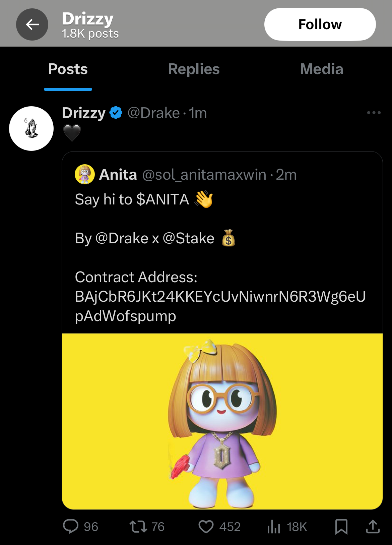Go back using the arrow icon
This screenshot has width=392, height=545.
point(32,24)
